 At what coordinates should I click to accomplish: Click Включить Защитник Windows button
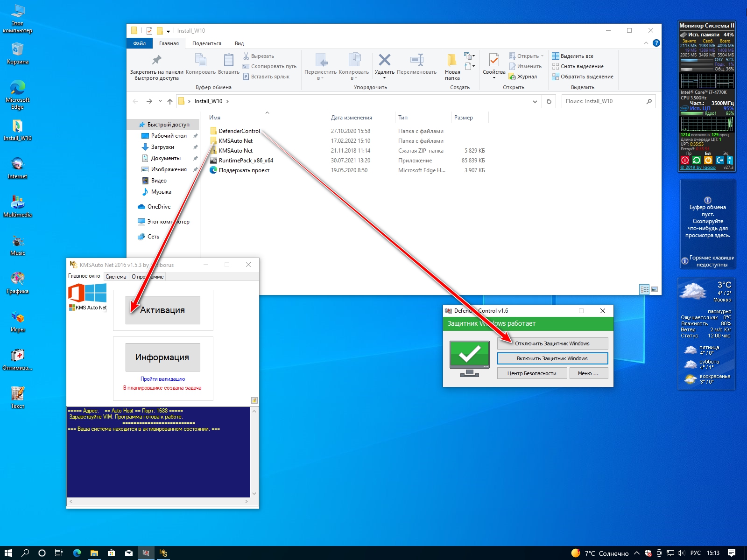click(552, 358)
